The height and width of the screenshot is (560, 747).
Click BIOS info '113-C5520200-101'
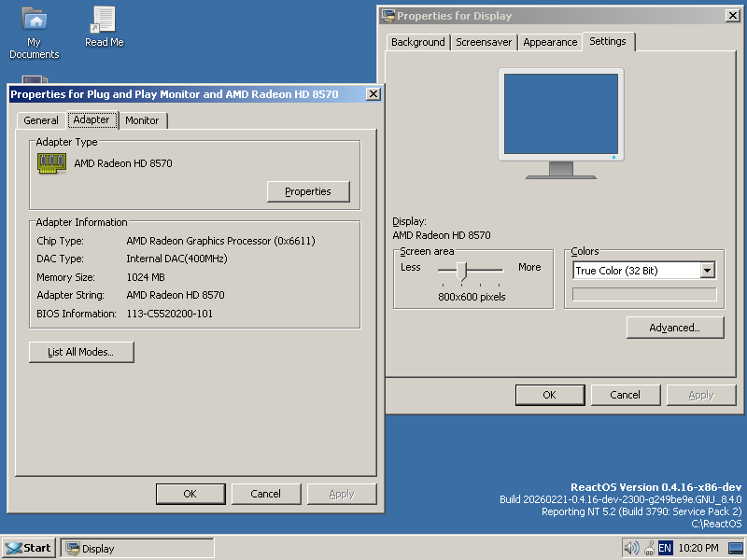[170, 314]
